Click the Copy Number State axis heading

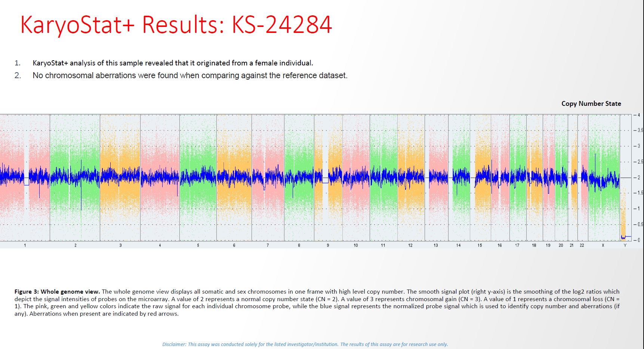[591, 104]
